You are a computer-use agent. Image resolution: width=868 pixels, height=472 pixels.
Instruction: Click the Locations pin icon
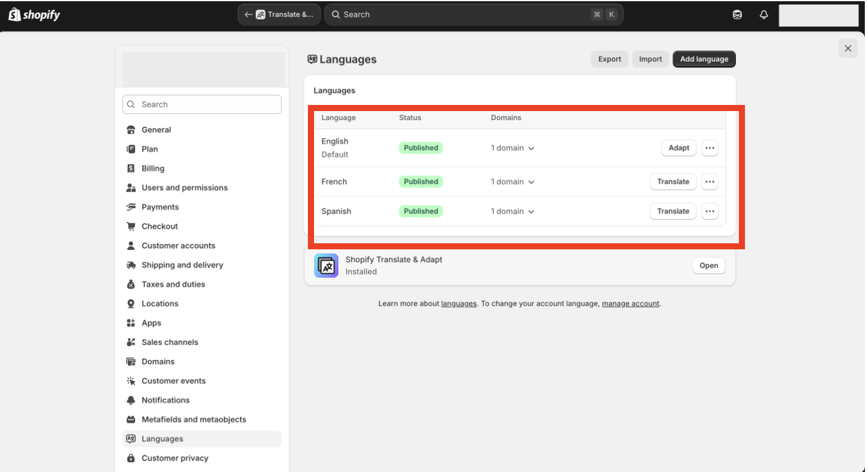pyautogui.click(x=131, y=304)
